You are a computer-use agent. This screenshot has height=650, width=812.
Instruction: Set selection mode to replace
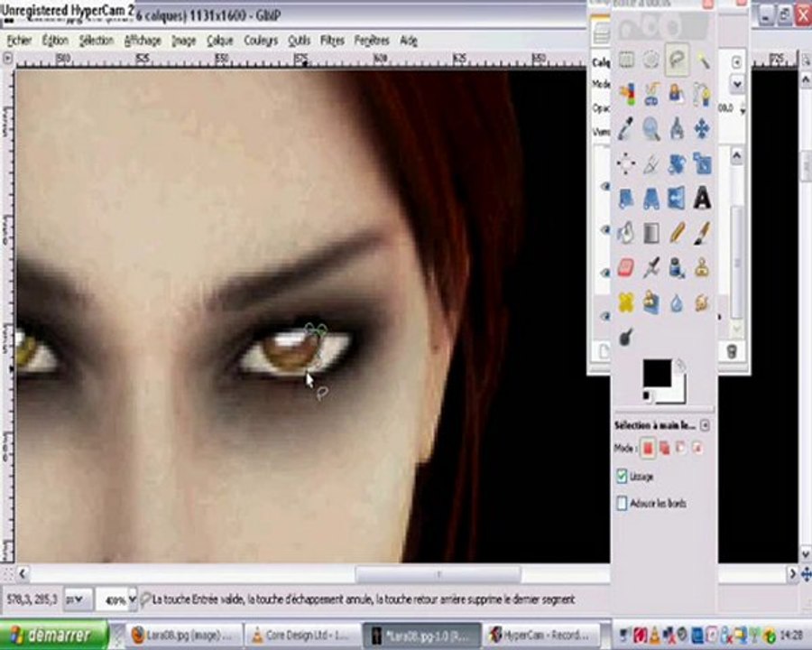[x=647, y=448]
